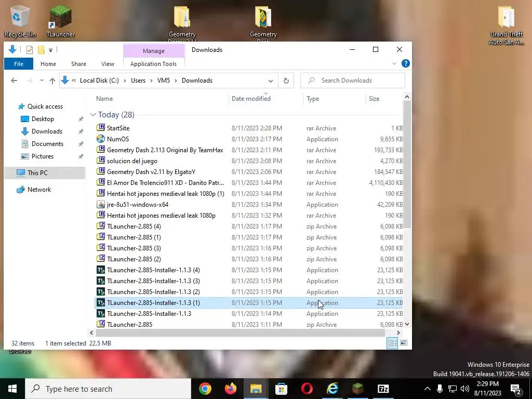Select the NumOS application icon
This screenshot has width=532, height=399.
[x=101, y=139]
